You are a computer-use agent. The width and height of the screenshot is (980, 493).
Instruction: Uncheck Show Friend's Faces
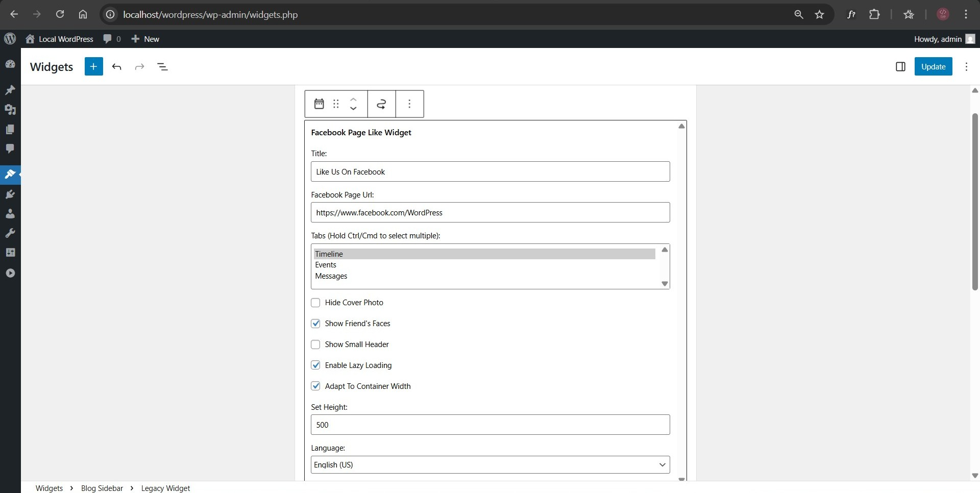click(315, 323)
